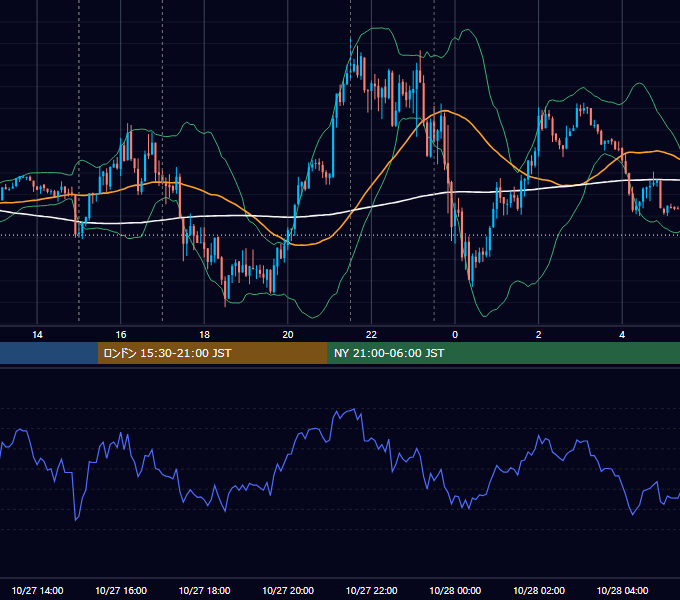The image size is (680, 600).
Task: Click the 16 hour axis label
Action: (x=121, y=335)
